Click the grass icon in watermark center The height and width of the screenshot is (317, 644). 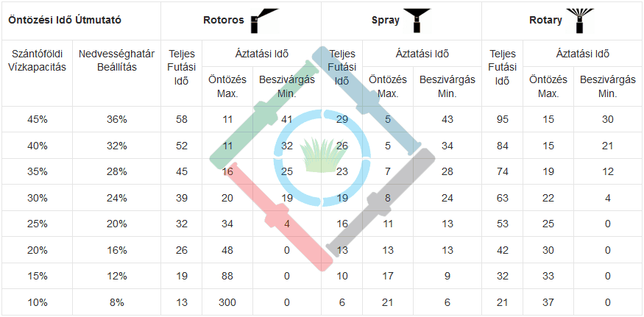click(x=323, y=154)
